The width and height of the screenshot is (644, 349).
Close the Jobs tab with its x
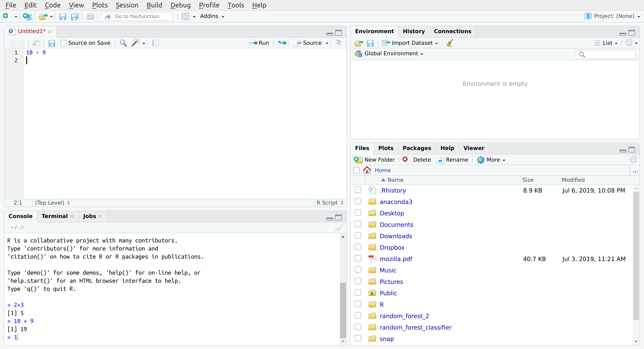pyautogui.click(x=100, y=216)
